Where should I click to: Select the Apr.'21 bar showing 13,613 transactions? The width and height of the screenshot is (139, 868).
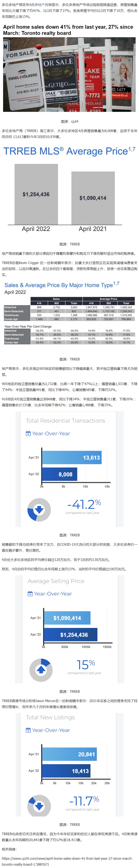(71, 458)
